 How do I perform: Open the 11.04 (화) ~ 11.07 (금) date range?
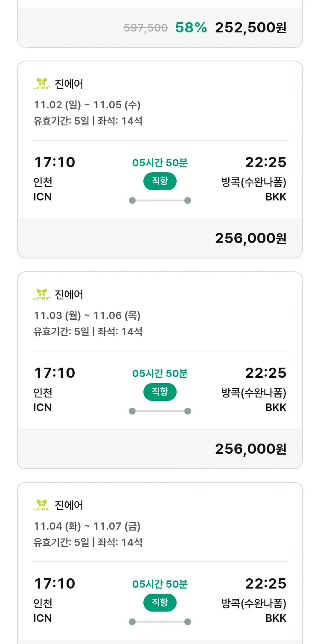pyautogui.click(x=87, y=526)
